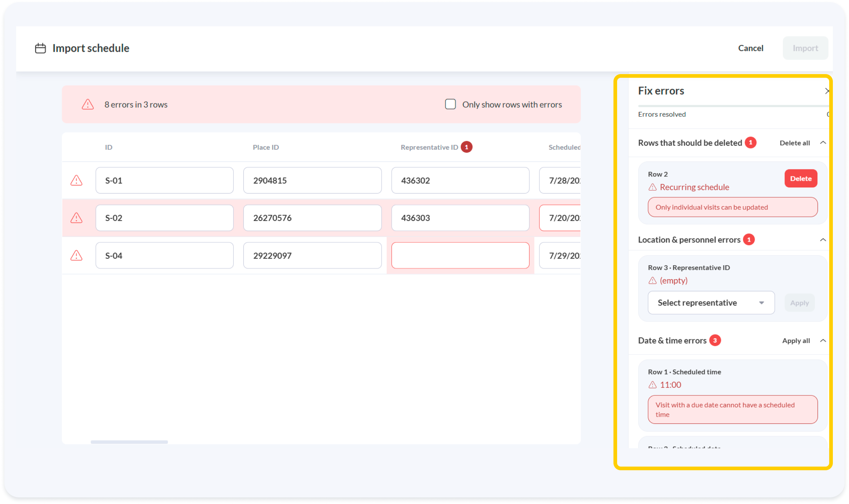
Task: Click the warning icon on row S-04
Action: point(76,255)
